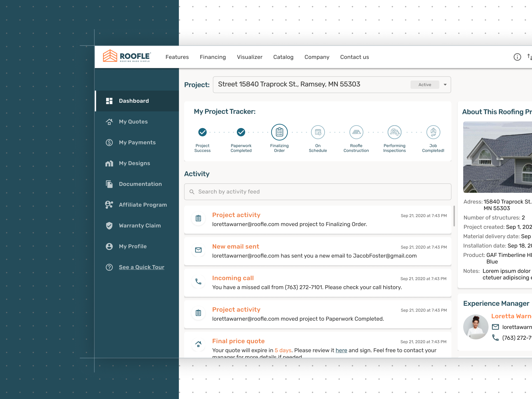
Task: Open See a Quick Tour
Action: [x=141, y=267]
